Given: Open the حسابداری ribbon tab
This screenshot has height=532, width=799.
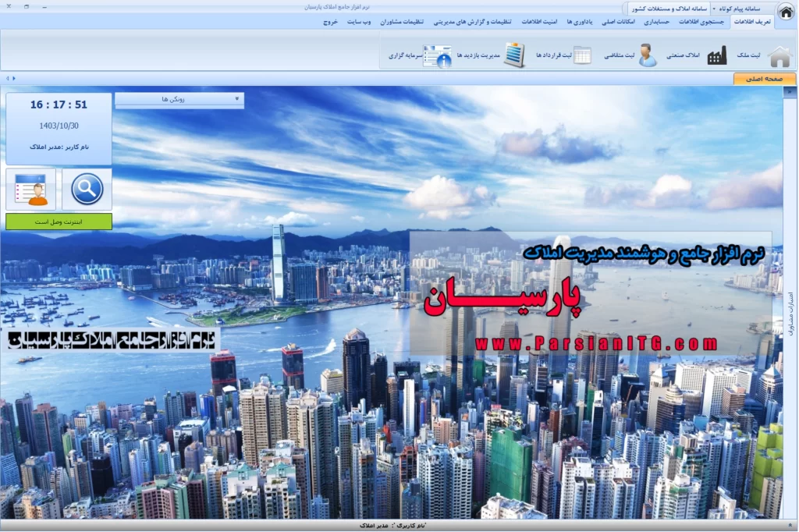Looking at the screenshot, I should pyautogui.click(x=656, y=22).
